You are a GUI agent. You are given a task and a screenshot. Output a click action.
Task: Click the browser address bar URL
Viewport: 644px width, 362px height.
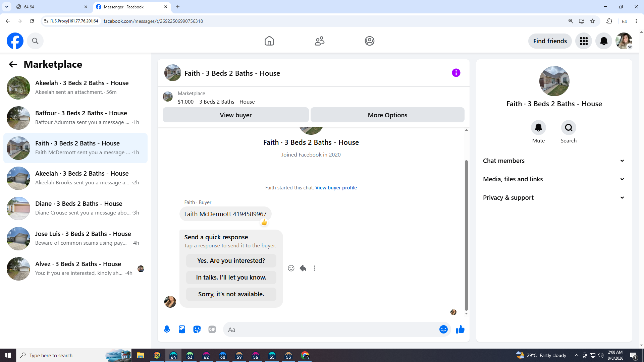[153, 21]
